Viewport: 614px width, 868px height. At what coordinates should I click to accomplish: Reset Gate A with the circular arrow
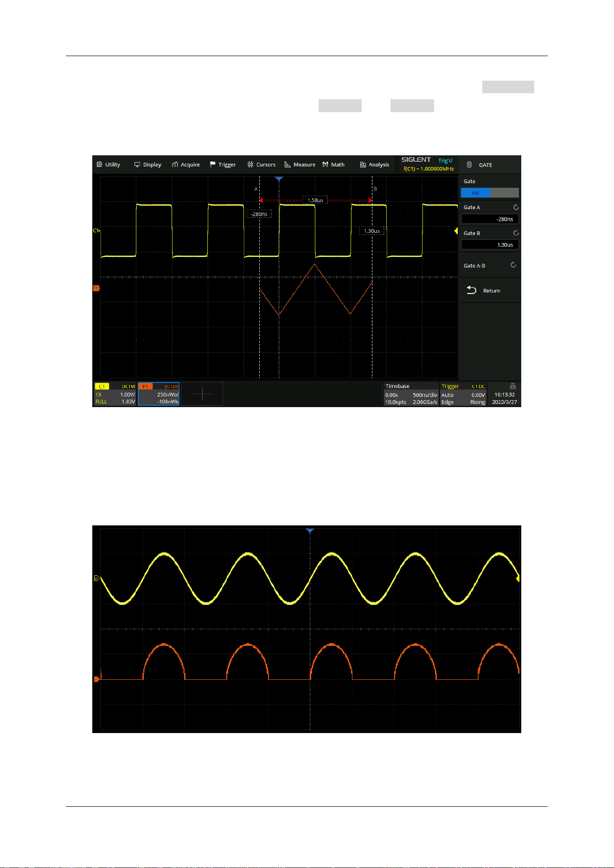[516, 207]
